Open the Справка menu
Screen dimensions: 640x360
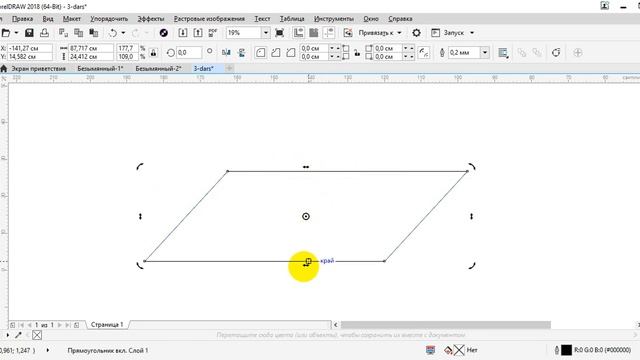click(x=400, y=19)
